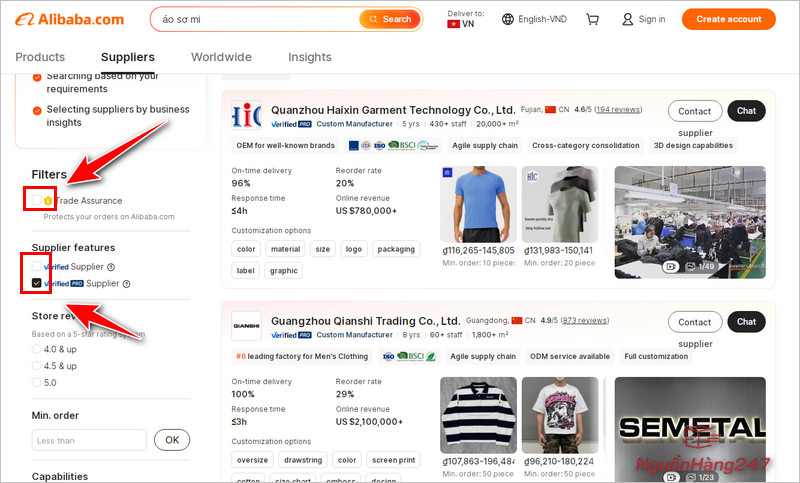
Task: Click the Alibaba.com logo
Action: coord(69,19)
